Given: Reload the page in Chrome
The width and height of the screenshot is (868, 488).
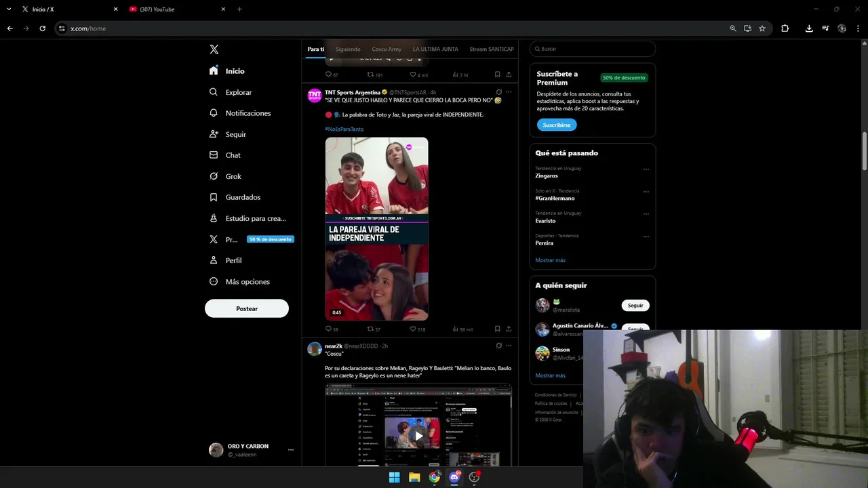Looking at the screenshot, I should (x=42, y=28).
